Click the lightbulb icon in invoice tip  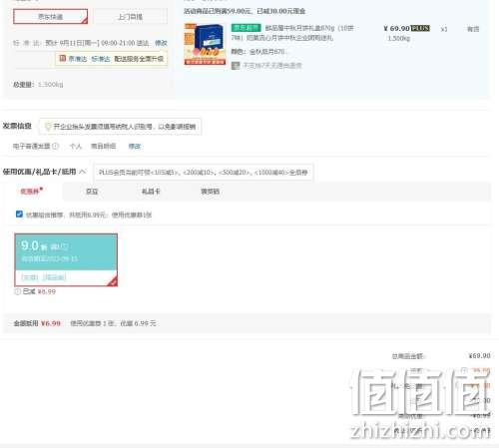(x=48, y=127)
